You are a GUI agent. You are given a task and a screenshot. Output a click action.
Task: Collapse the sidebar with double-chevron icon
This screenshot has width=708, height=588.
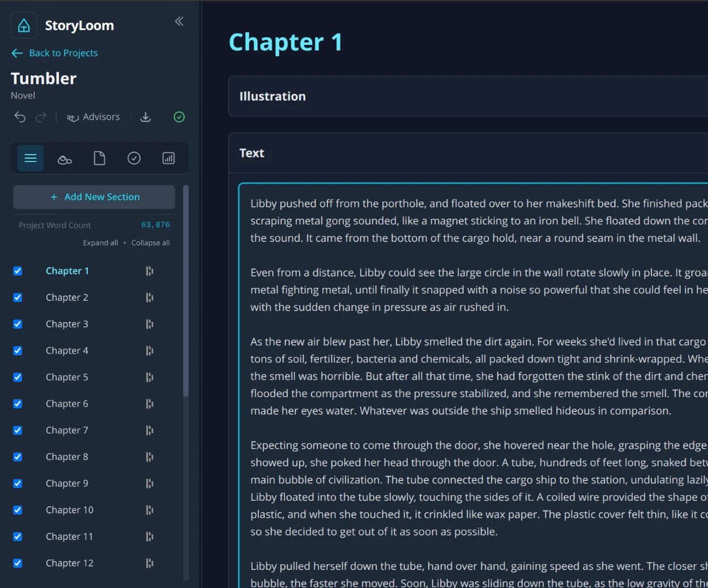point(179,22)
